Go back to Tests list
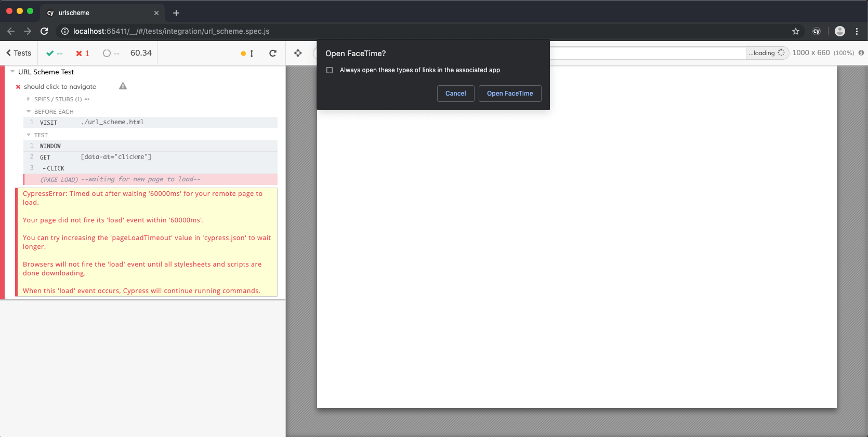Viewport: 868px width, 437px height. pos(19,53)
